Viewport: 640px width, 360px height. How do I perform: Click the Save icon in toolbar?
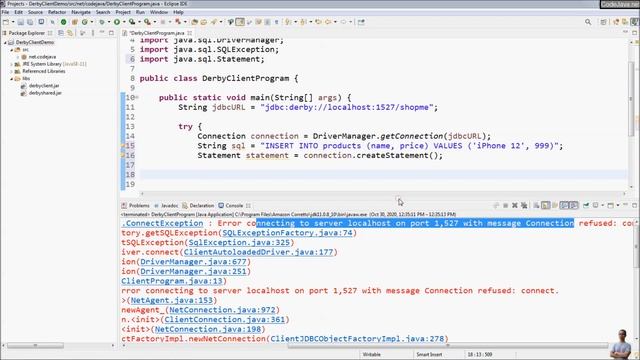click(x=20, y=22)
